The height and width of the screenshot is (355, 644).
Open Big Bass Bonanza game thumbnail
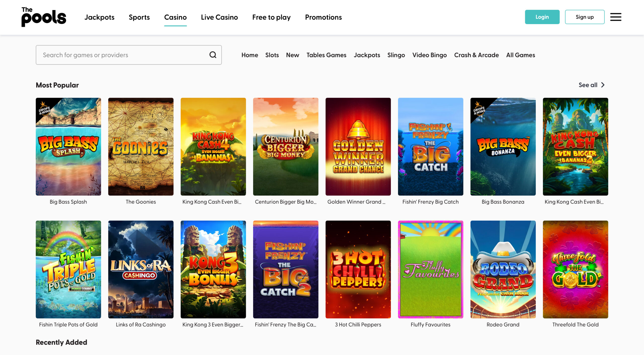tap(503, 146)
